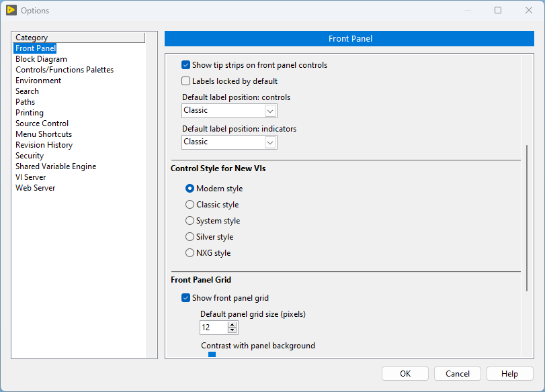The height and width of the screenshot is (392, 545).
Task: Click the OK button
Action: [x=405, y=374]
